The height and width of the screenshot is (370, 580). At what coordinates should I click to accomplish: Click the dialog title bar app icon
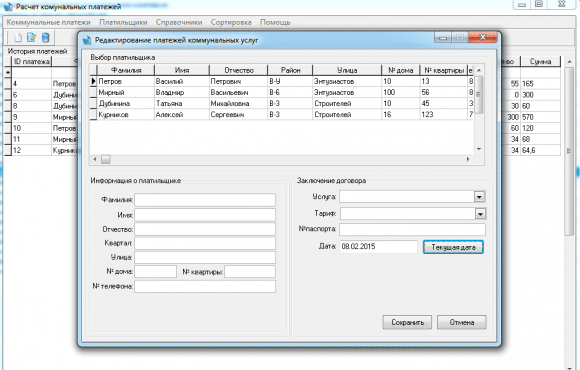pyautogui.click(x=87, y=40)
